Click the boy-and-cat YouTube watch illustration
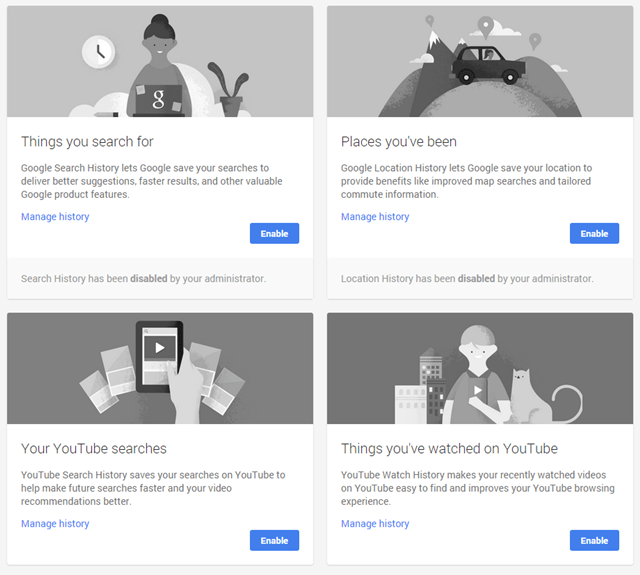The height and width of the screenshot is (575, 640). pyautogui.click(x=480, y=368)
